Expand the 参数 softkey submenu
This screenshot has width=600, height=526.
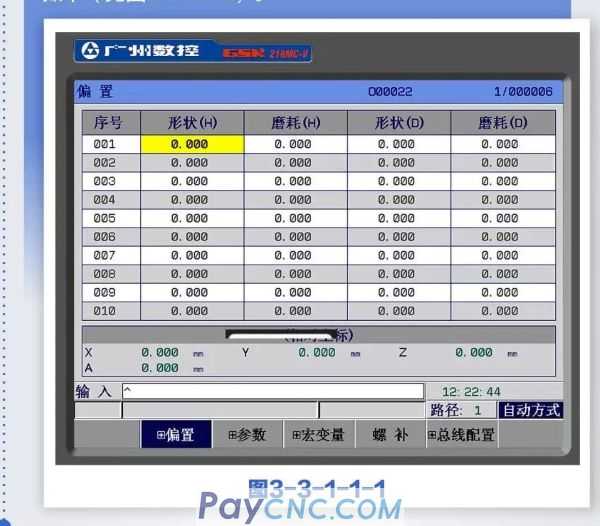click(247, 435)
